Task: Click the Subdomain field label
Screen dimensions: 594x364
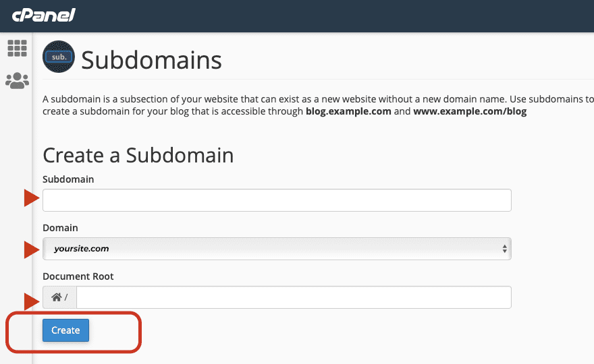Action: coord(68,179)
